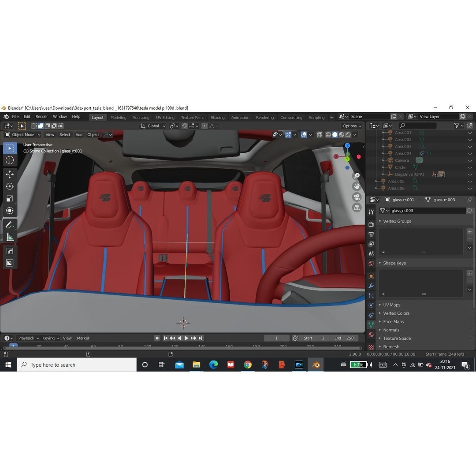The image size is (476, 476).
Task: Expand the Remesh panel
Action: (380, 346)
